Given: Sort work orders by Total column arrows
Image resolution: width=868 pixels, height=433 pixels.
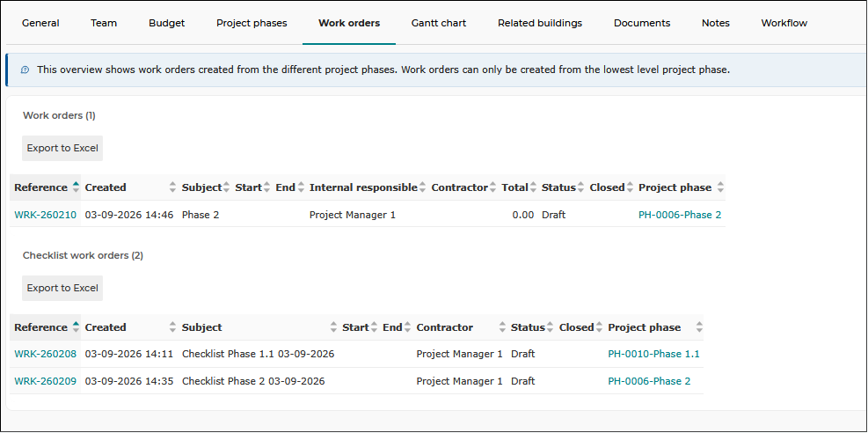Looking at the screenshot, I should click(x=533, y=187).
